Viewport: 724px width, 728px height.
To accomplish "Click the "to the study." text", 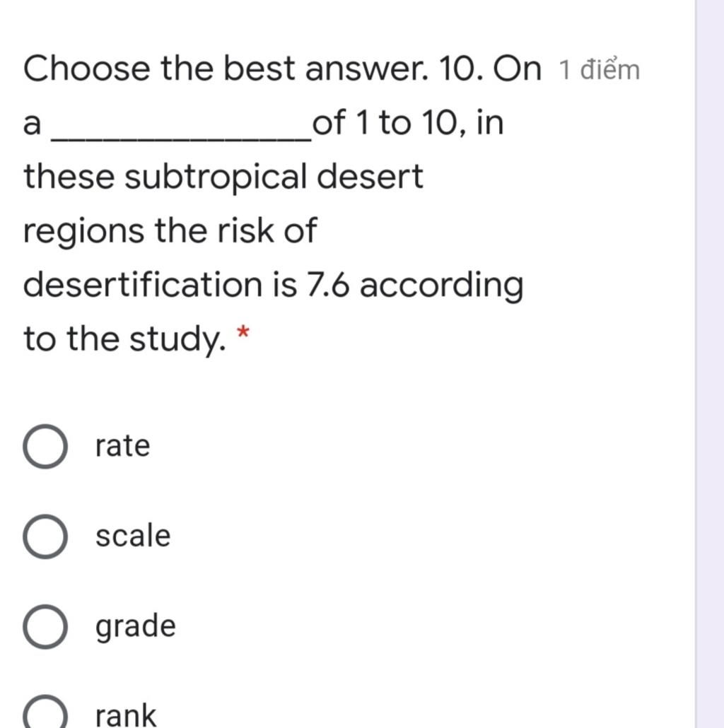I will [x=125, y=340].
